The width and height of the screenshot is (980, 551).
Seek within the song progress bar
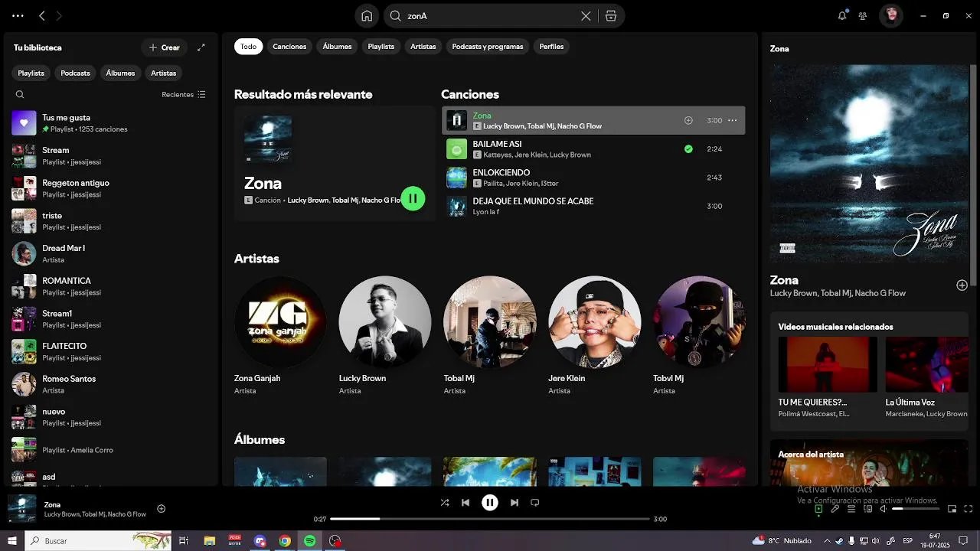490,519
